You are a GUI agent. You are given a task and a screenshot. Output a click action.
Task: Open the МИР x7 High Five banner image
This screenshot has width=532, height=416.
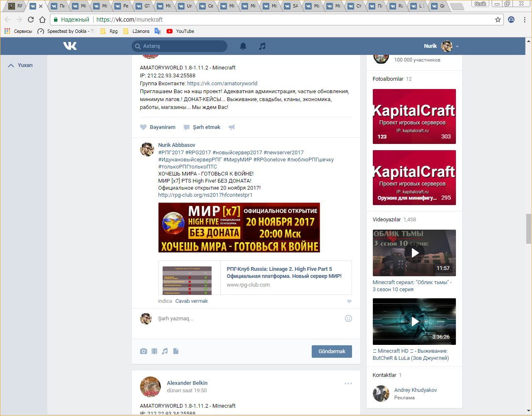(x=239, y=228)
